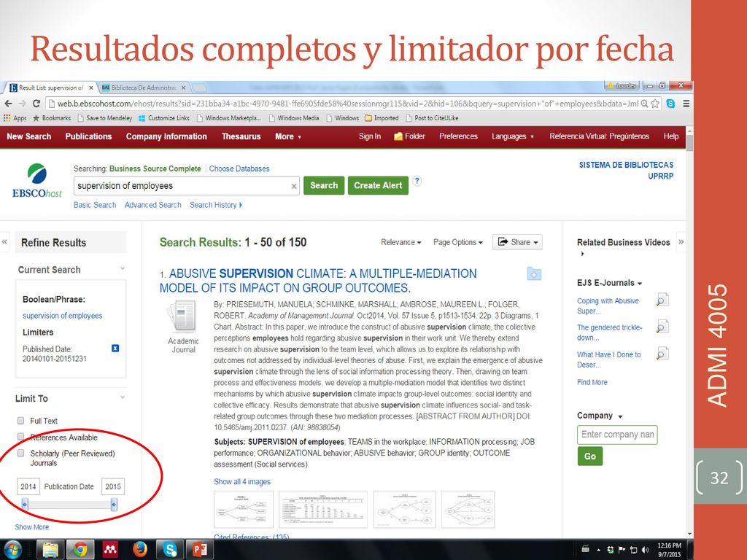747x560 pixels.
Task: Open Publications menu item
Action: point(88,136)
